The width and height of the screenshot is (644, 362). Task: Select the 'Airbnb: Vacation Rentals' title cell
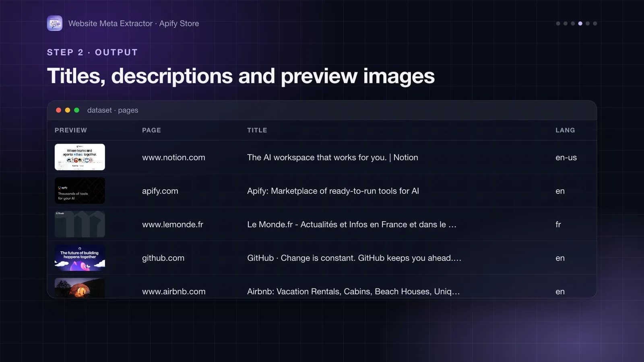coord(353,292)
